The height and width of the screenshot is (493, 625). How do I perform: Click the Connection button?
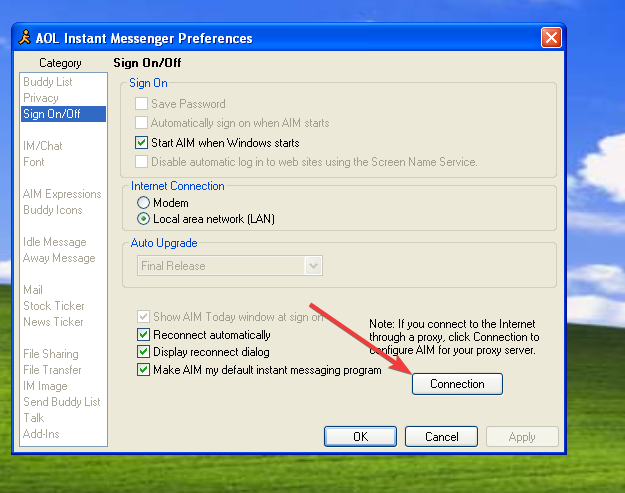[x=457, y=384]
